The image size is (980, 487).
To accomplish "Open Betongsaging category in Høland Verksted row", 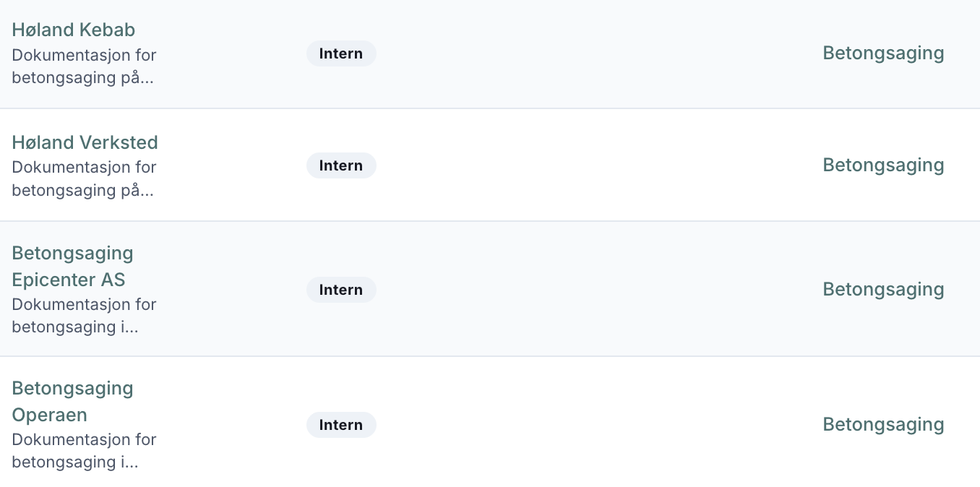I will click(883, 165).
